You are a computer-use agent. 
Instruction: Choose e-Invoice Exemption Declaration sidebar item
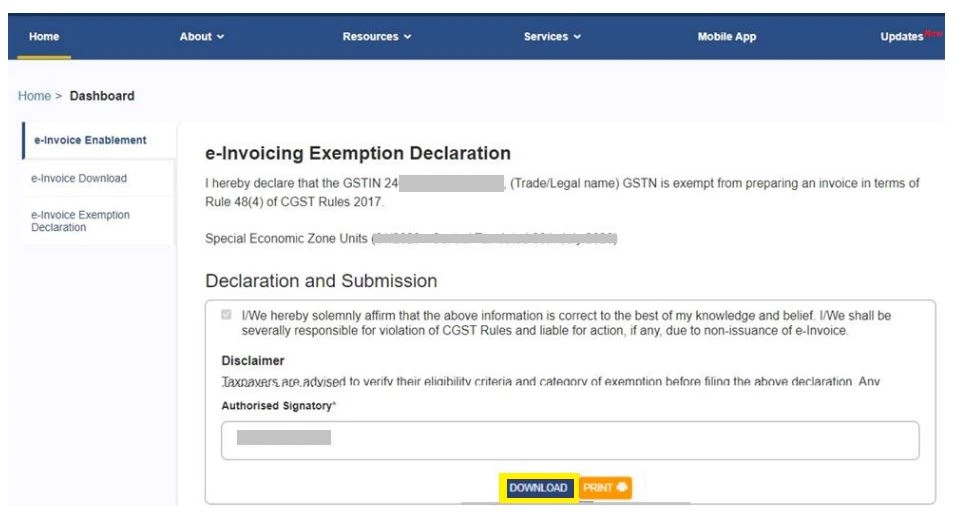click(80, 221)
